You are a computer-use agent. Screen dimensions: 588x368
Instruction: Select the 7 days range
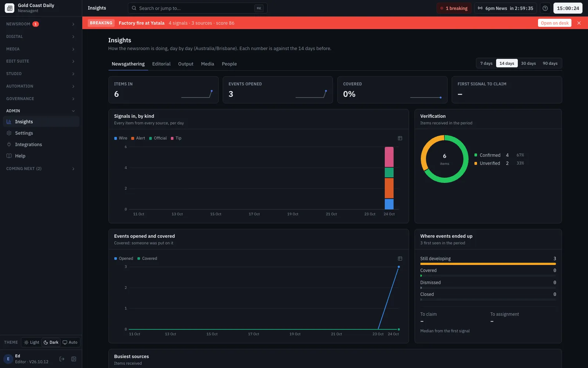(x=486, y=63)
